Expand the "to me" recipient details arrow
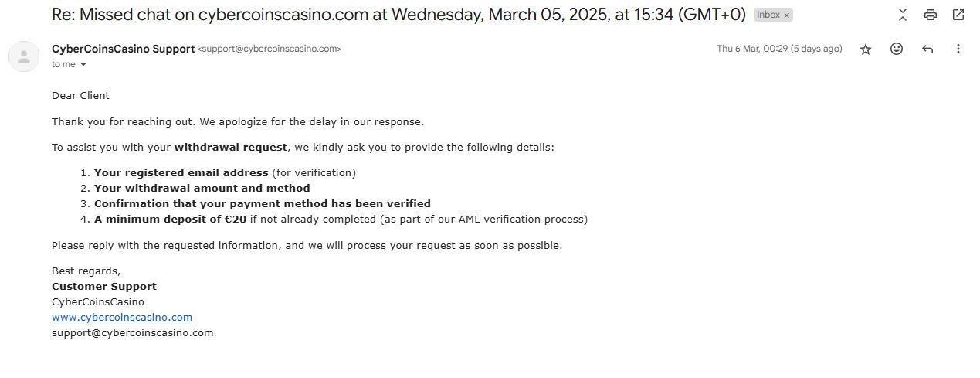The width and height of the screenshot is (980, 378). pyautogui.click(x=83, y=65)
